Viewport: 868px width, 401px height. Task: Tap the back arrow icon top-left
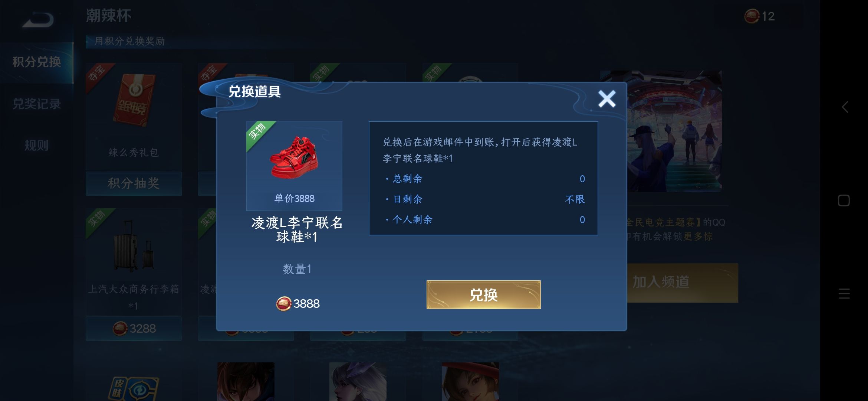tap(37, 20)
